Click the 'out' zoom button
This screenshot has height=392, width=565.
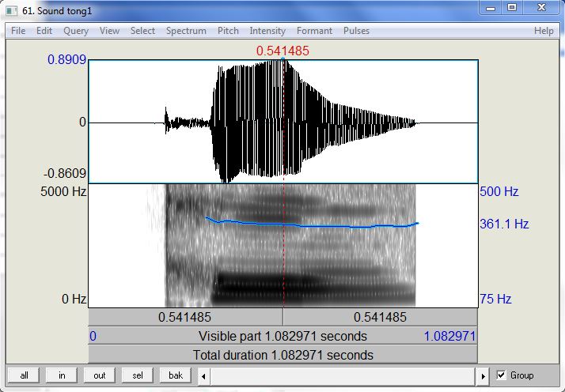tap(100, 375)
